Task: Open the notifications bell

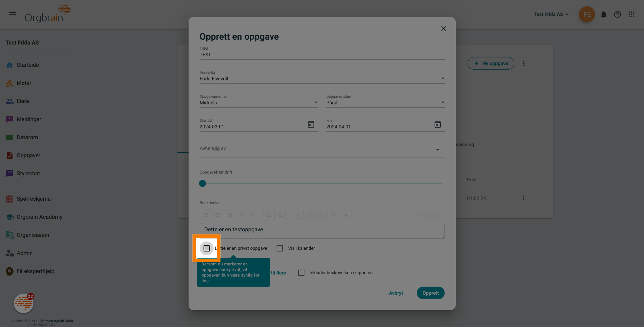Action: click(604, 14)
